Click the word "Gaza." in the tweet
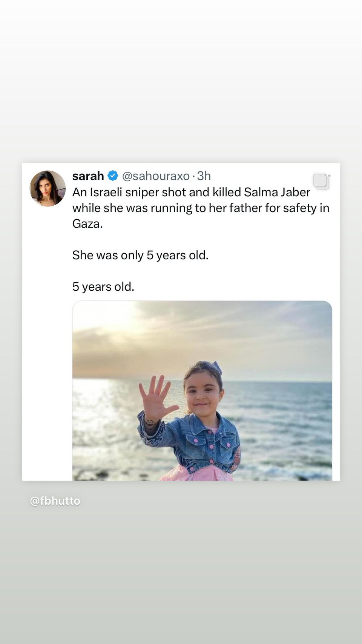This screenshot has height=644, width=362. pos(87,224)
